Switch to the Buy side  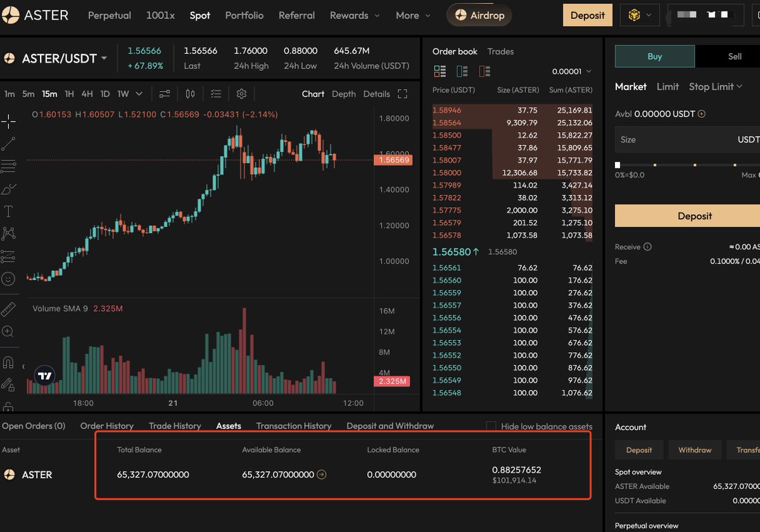pos(655,56)
